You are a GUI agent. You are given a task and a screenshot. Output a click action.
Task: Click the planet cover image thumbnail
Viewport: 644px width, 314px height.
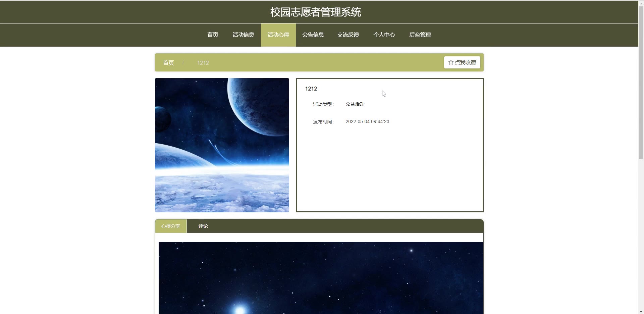click(x=222, y=145)
